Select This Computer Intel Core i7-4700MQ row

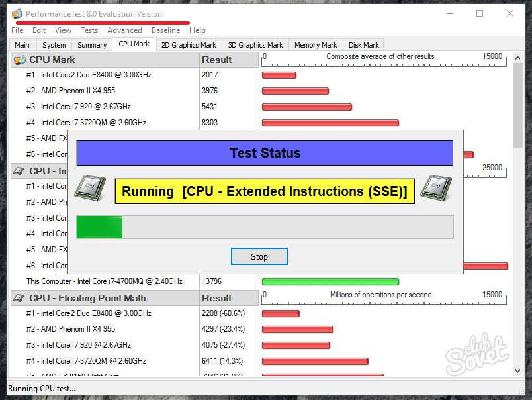tap(105, 281)
